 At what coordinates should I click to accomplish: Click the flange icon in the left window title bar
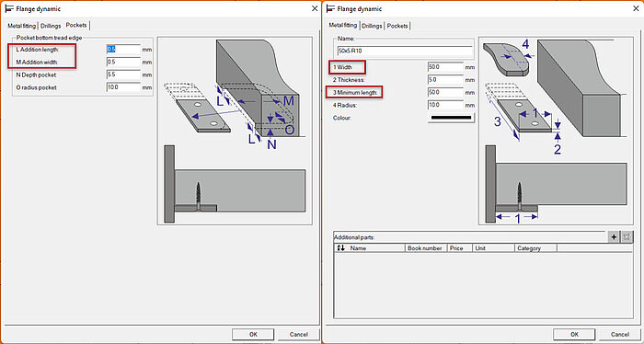tap(8, 8)
